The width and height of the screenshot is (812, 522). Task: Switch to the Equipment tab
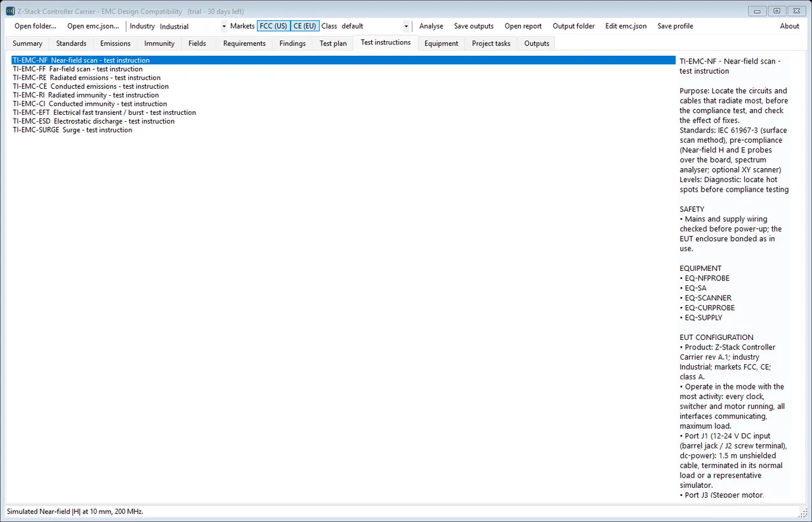click(442, 44)
